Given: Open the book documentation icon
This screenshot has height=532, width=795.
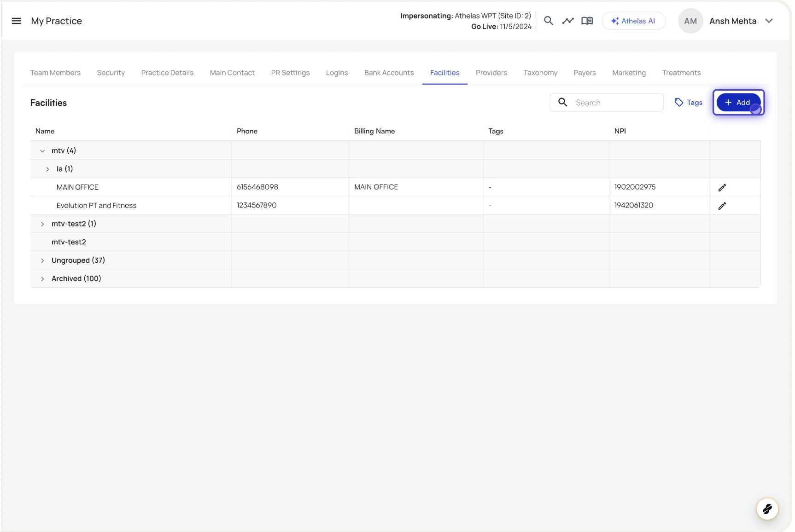Looking at the screenshot, I should (587, 21).
